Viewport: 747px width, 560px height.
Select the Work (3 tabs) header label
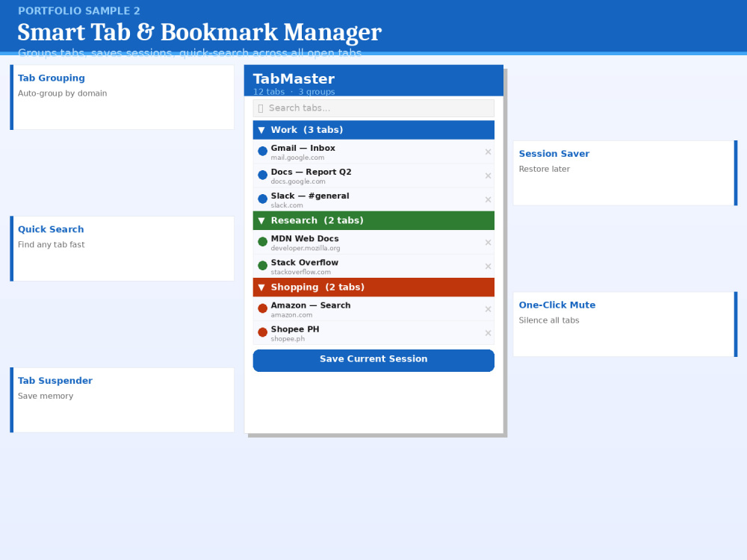tap(307, 130)
